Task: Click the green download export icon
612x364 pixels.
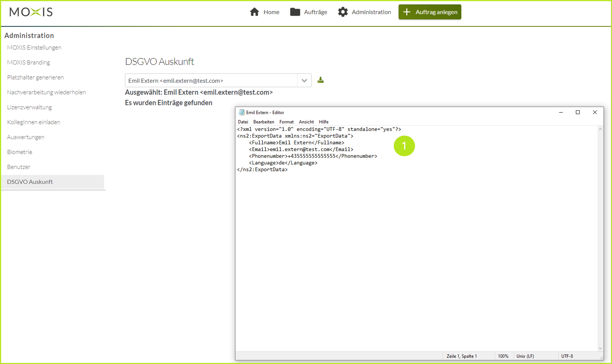Action: point(320,80)
